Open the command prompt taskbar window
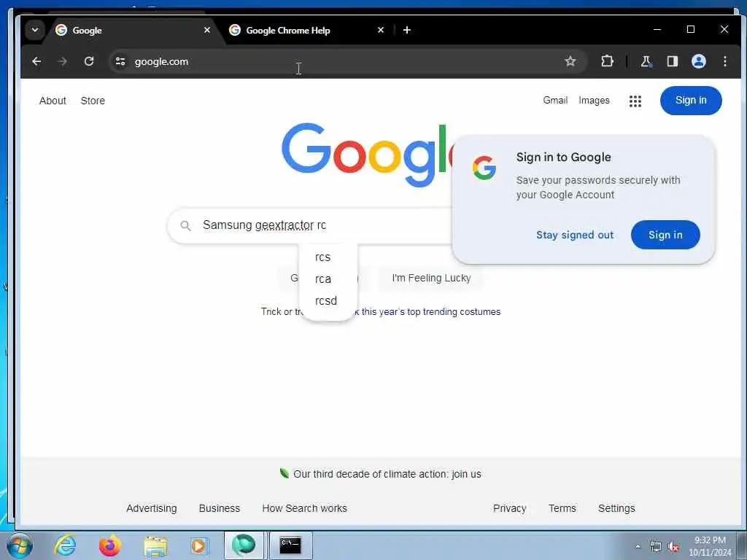 pyautogui.click(x=290, y=545)
